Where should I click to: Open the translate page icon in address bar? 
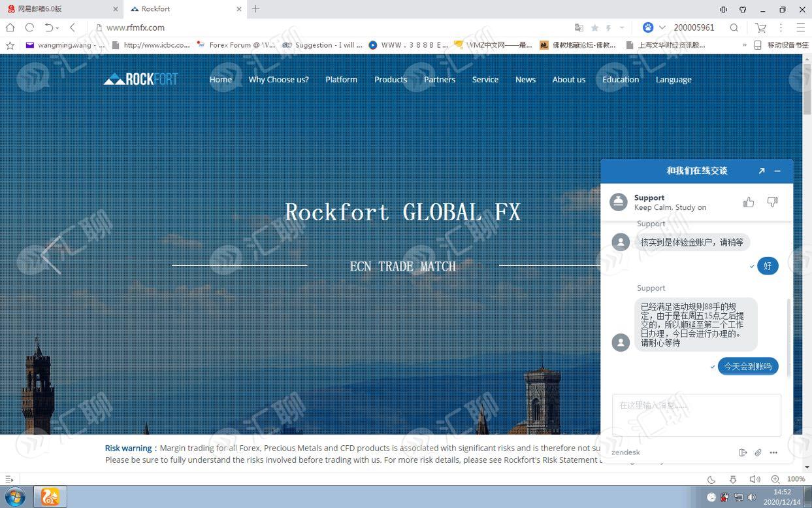579,27
